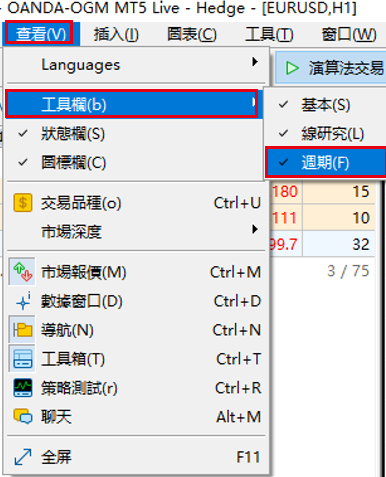Viewport: 386px width, 477px height.
Task: Click the 導航 folder icon
Action: click(22, 330)
